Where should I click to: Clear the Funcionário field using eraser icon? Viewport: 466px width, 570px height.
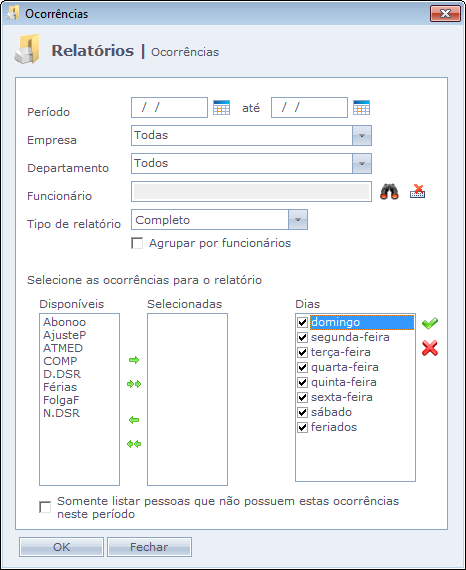(418, 191)
